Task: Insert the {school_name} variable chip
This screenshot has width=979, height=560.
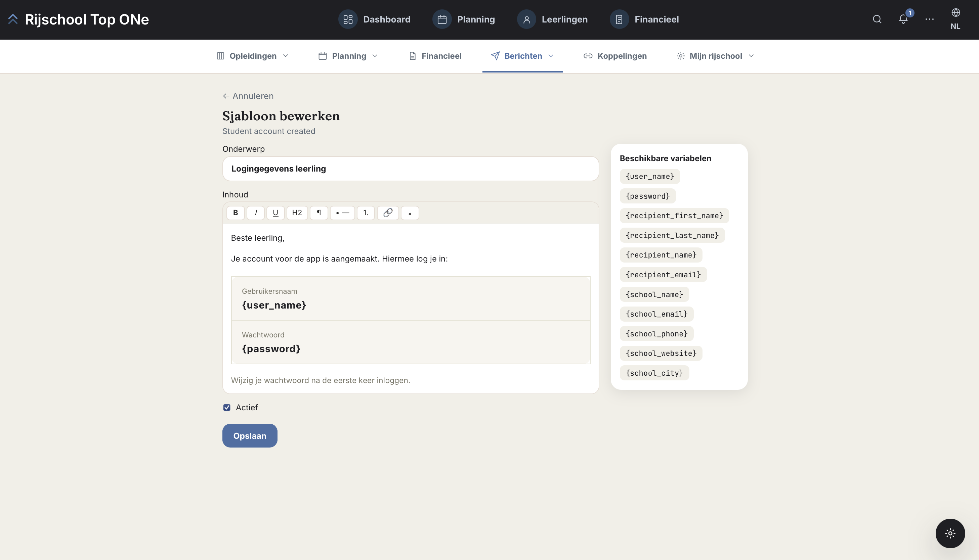Action: pyautogui.click(x=654, y=295)
